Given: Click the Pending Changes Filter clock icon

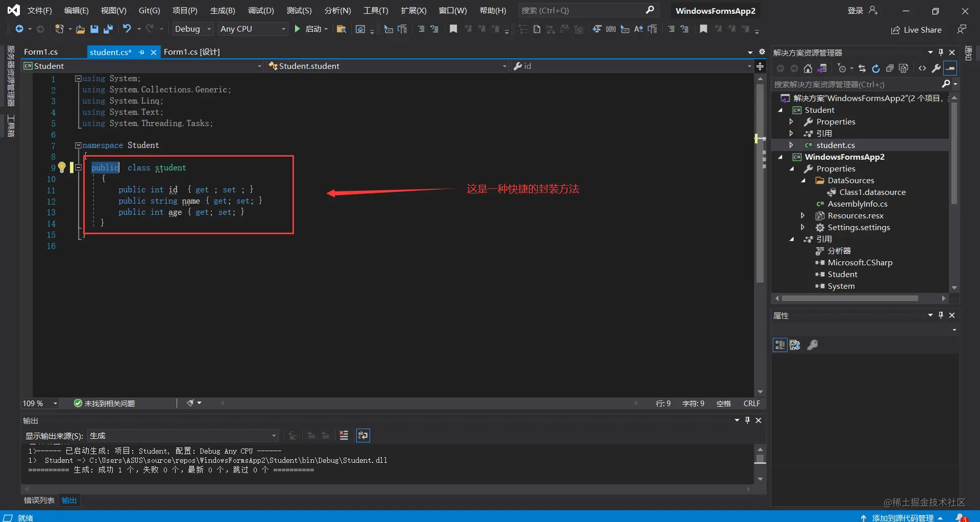Looking at the screenshot, I should tap(842, 68).
